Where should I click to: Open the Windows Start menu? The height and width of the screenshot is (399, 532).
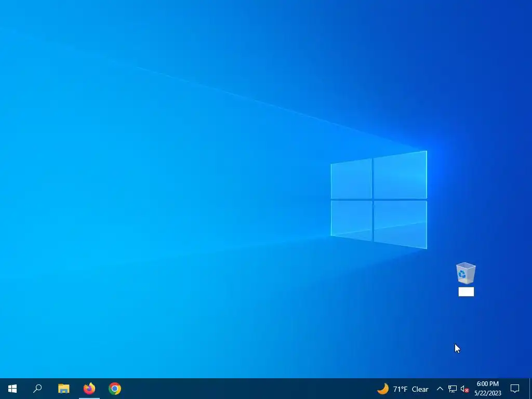click(x=12, y=389)
